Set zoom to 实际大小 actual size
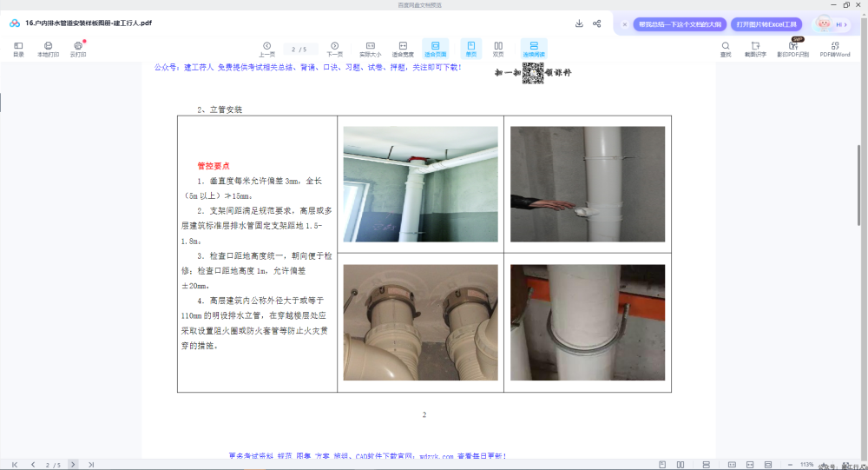Screen dimensions: 868x470 [371, 49]
